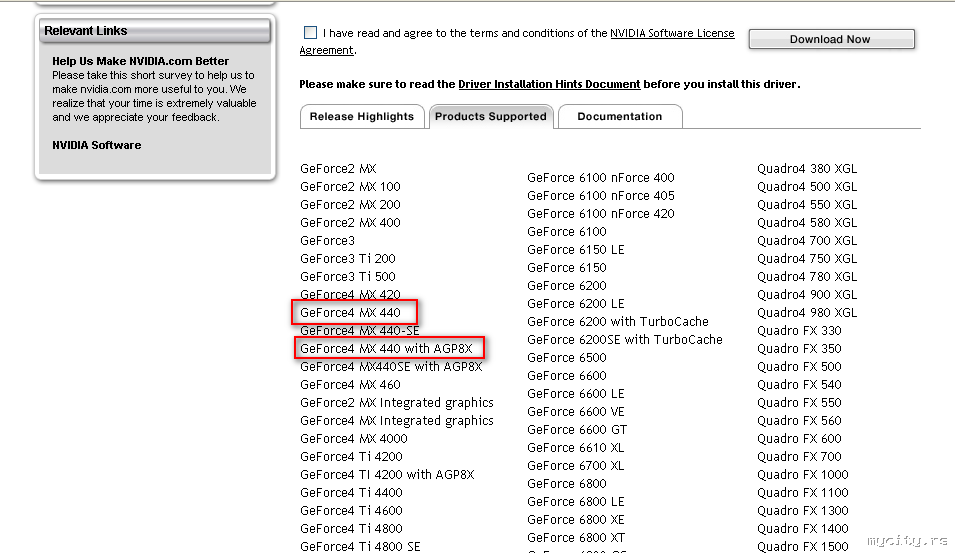Select the Quadro FX 1000 entry
This screenshot has height=553, width=955.
pyautogui.click(x=803, y=474)
